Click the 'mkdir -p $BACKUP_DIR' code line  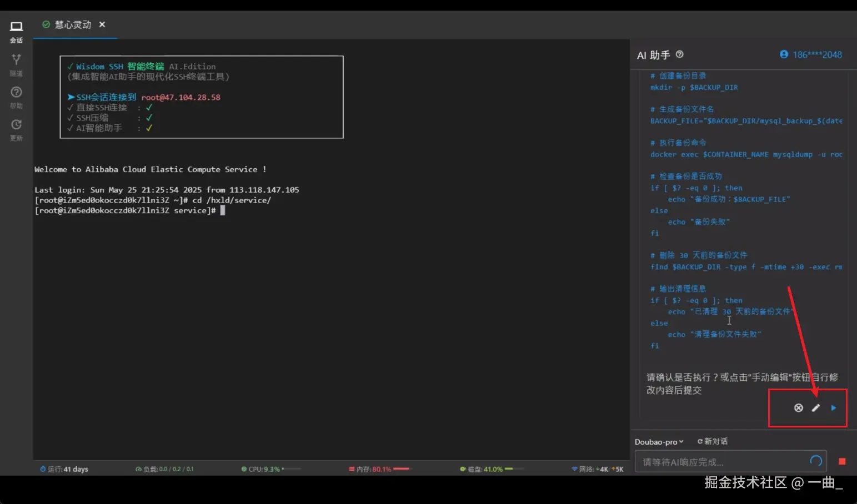click(x=694, y=87)
